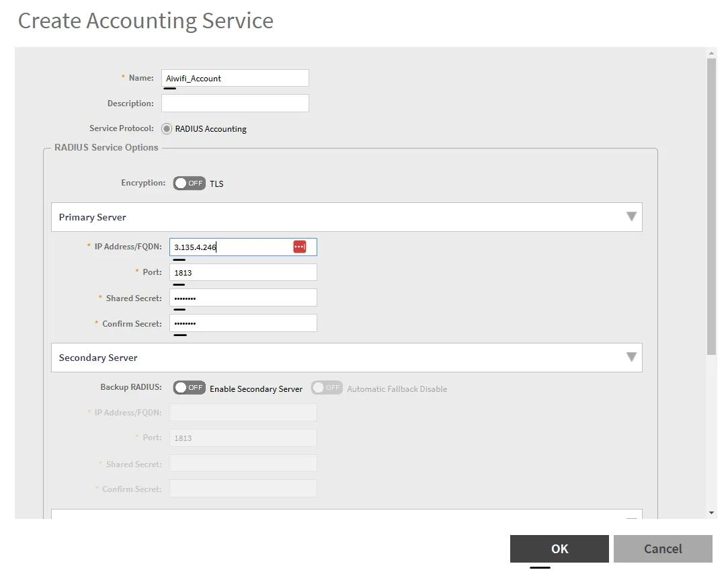
Task: Click the RADIUS Service Options label
Action: (x=106, y=147)
